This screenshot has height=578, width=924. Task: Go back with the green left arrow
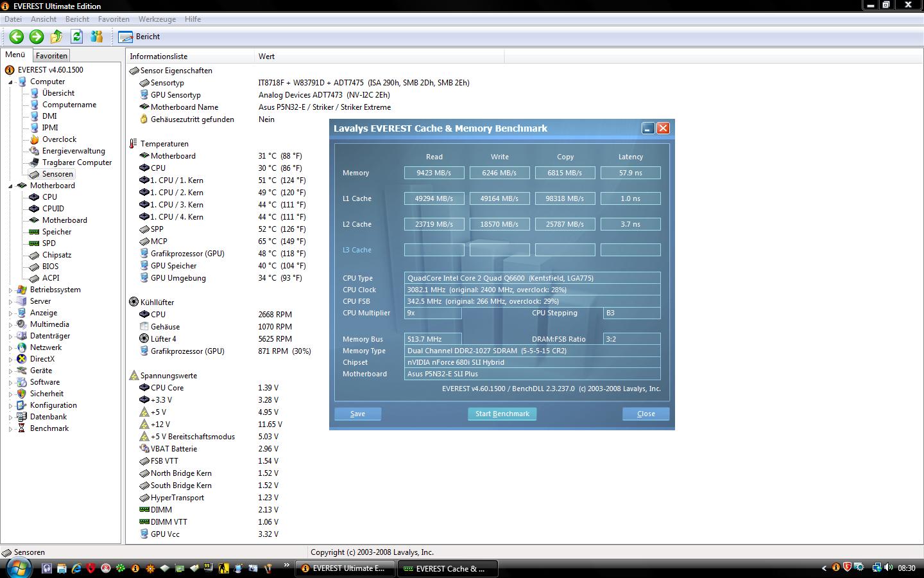click(17, 37)
